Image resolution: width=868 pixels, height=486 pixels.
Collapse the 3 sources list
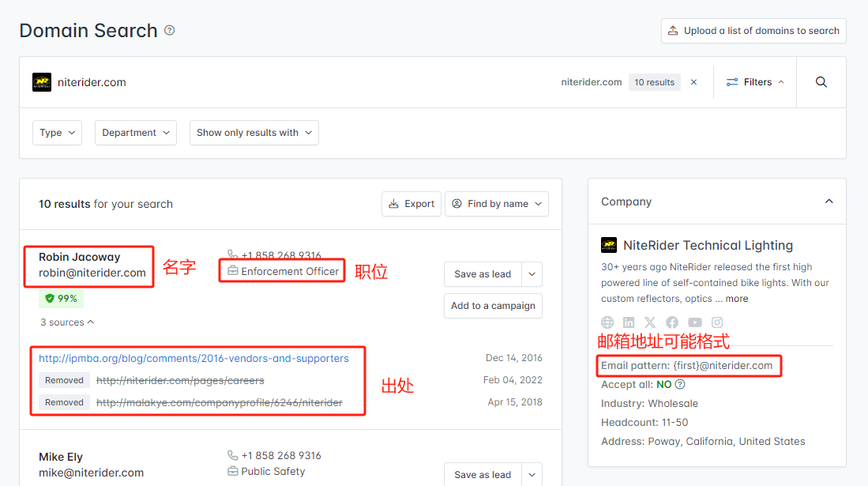pos(67,322)
